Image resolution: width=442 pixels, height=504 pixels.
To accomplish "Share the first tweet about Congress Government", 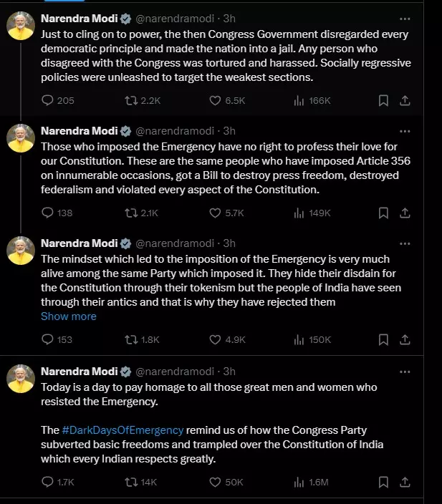I will tap(405, 101).
